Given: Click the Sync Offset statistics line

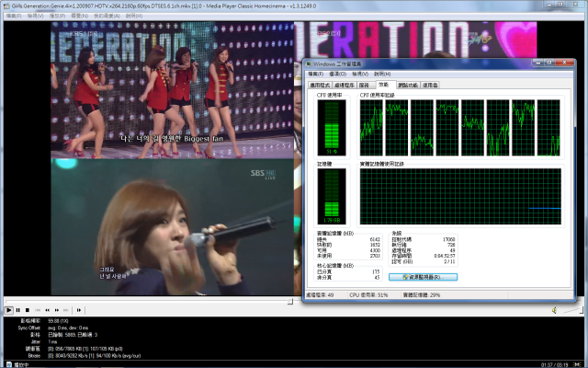Looking at the screenshot, I should click(x=52, y=328).
